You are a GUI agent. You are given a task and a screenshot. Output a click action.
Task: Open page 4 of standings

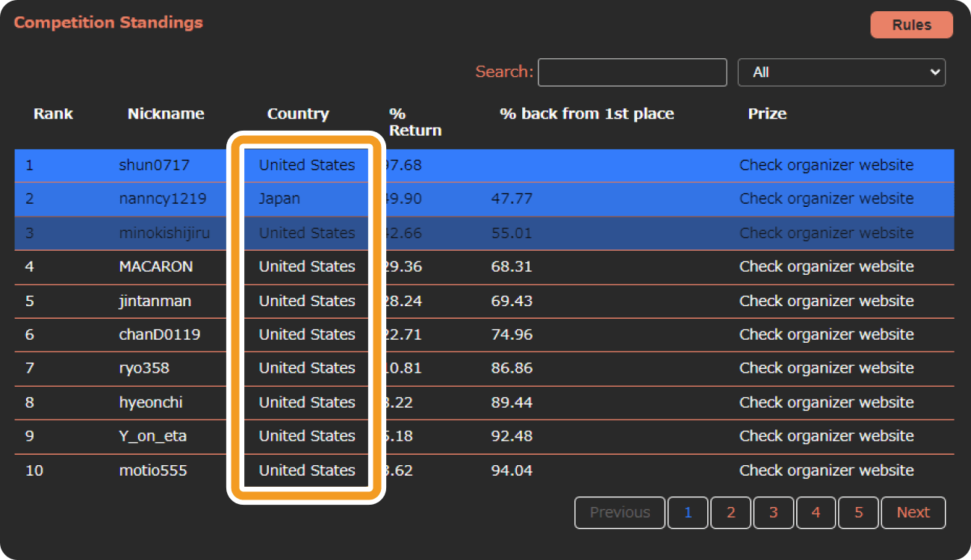[816, 513]
